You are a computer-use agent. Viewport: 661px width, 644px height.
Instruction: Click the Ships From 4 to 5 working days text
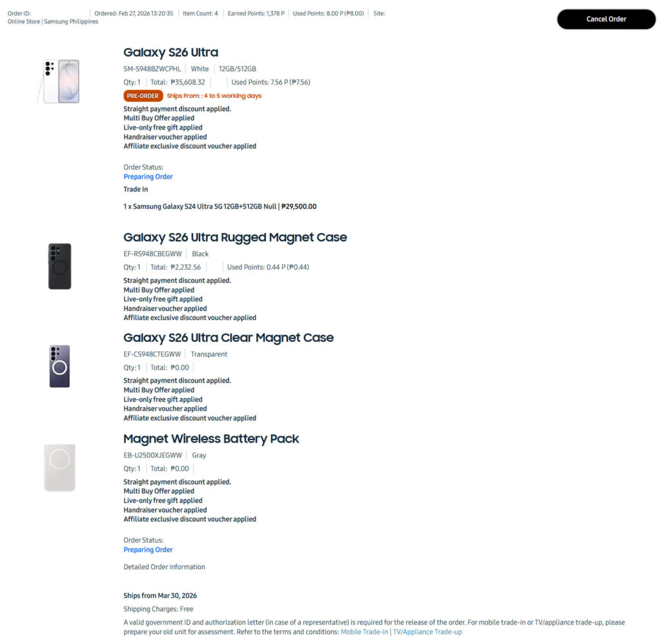pos(214,96)
